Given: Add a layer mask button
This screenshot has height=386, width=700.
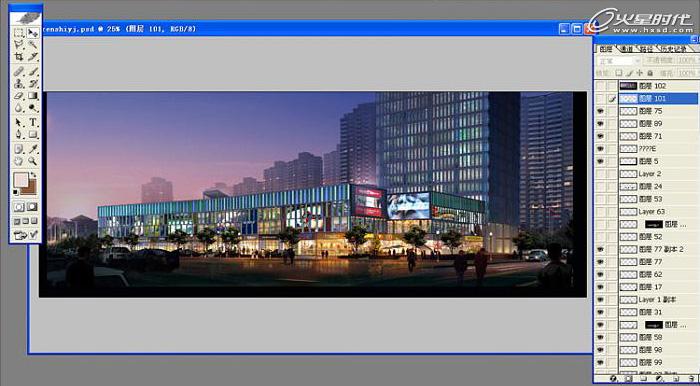Looking at the screenshot, I should (x=629, y=378).
